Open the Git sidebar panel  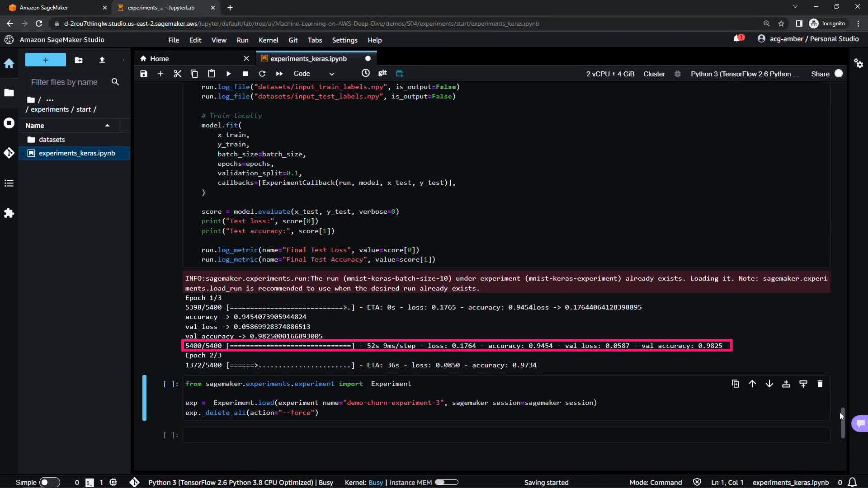(x=9, y=153)
